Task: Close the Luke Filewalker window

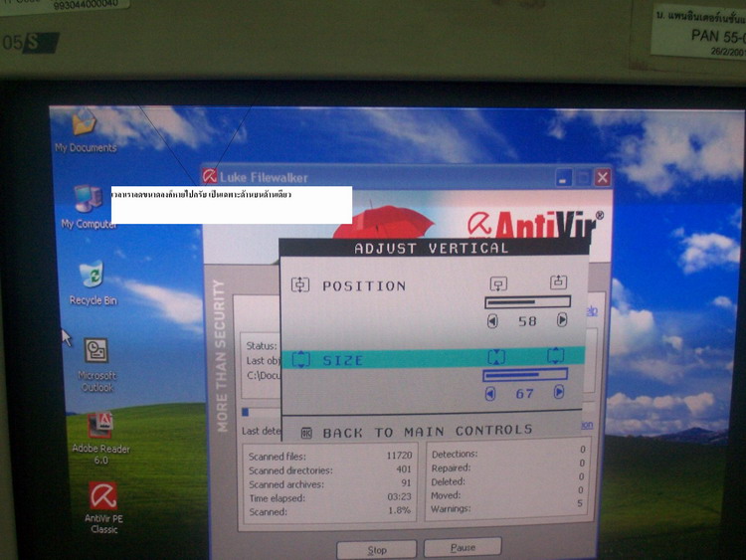Action: coord(603,177)
